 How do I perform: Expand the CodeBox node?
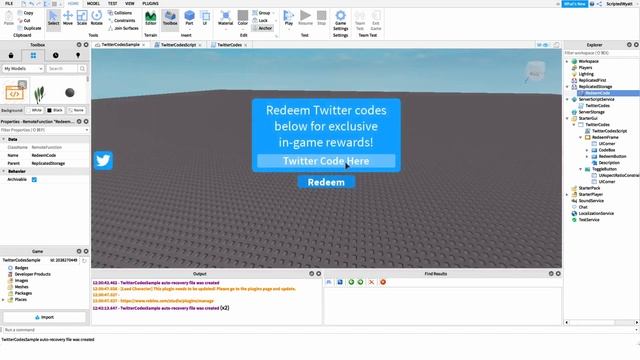(587, 150)
